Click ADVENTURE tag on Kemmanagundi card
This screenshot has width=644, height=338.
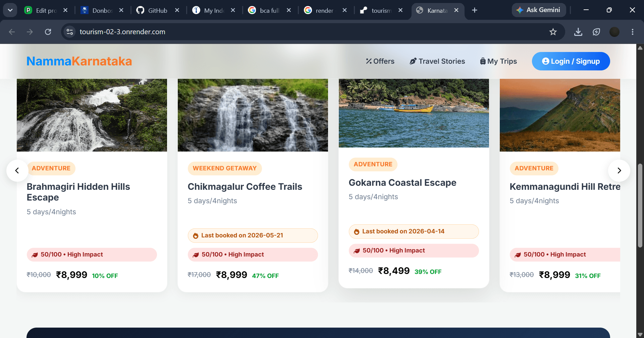534,168
